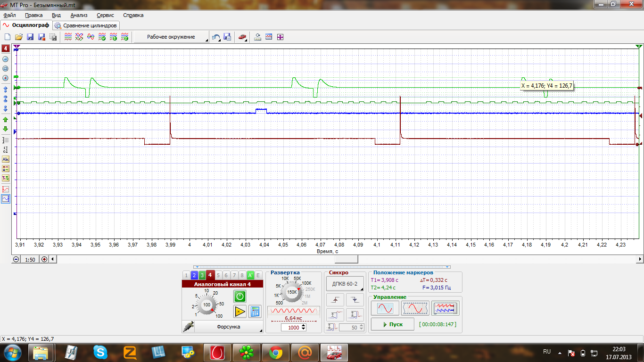Image resolution: width=644 pixels, height=362 pixels.
Task: Open the Анализ menu
Action: click(79, 15)
